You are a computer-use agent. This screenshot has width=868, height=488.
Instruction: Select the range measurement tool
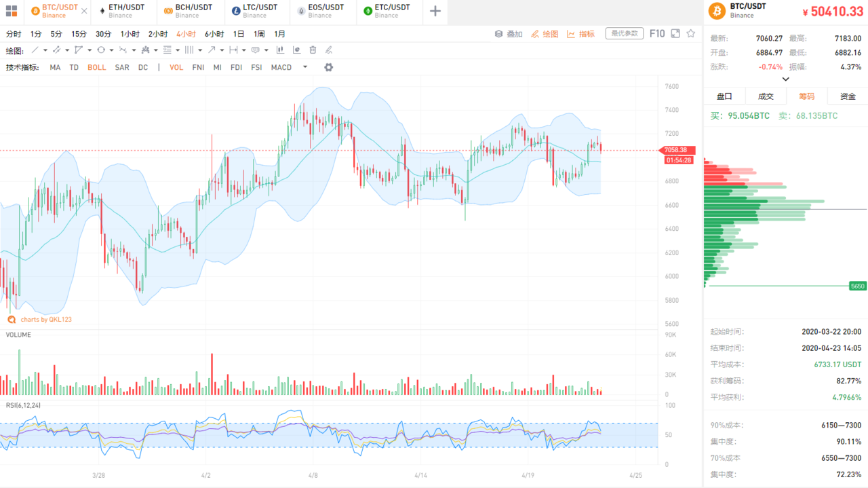[x=233, y=50]
